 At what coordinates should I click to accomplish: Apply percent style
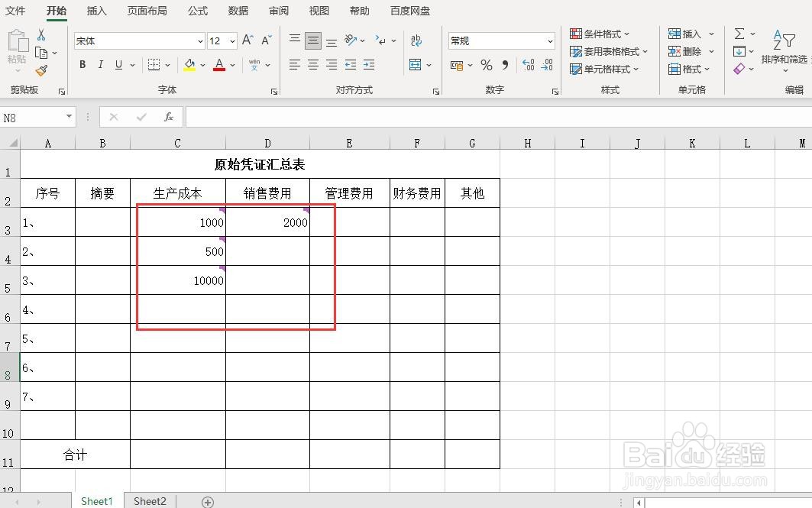point(487,65)
